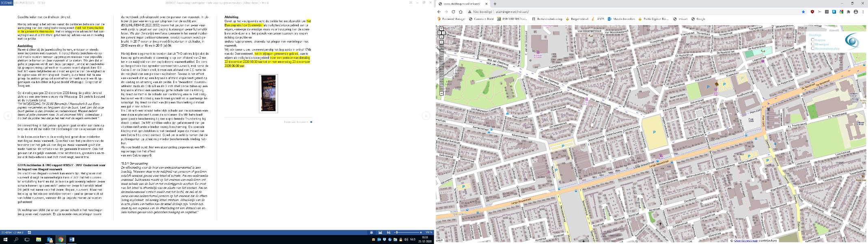
Task: Click the fireworks poster image in document
Action: (268, 93)
